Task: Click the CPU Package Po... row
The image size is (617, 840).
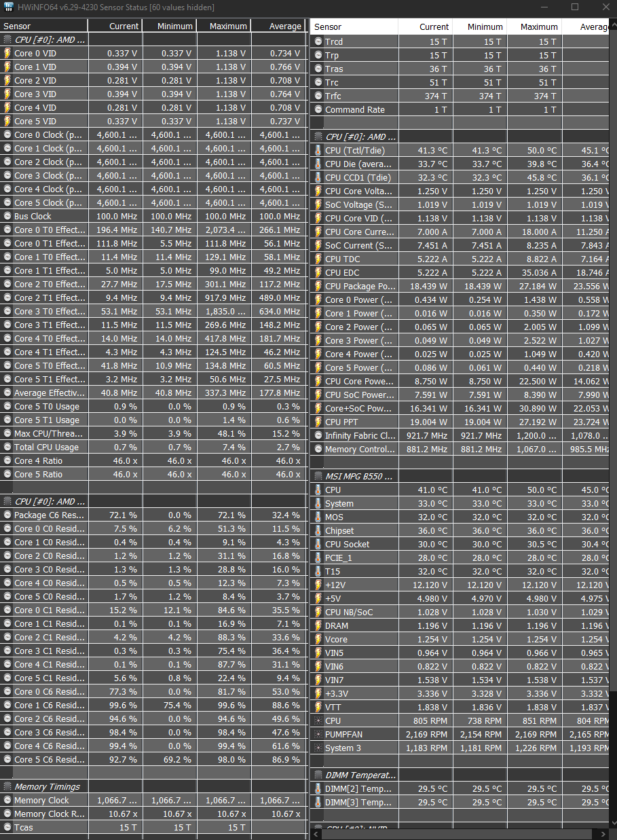Action: tap(460, 286)
